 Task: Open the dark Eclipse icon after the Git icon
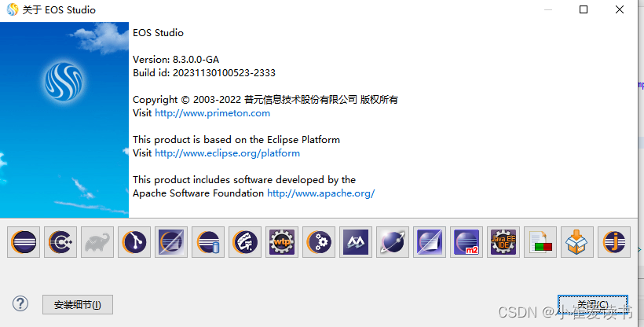171,242
